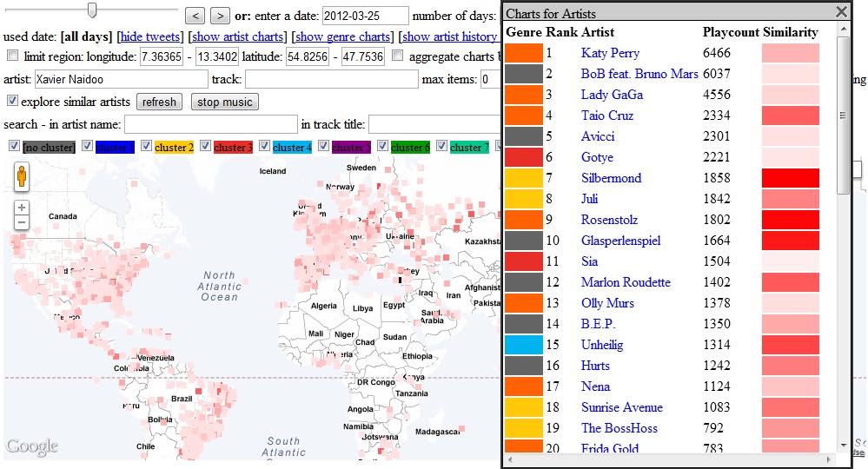Screen dimensions: 868x469
Task: Open Olly Murs artist link
Action: coord(608,303)
